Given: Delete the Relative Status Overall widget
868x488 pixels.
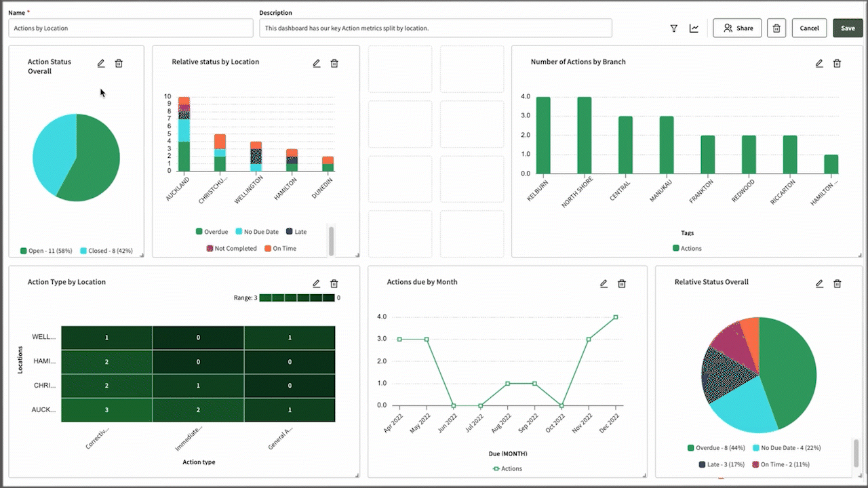Looking at the screenshot, I should (x=837, y=283).
